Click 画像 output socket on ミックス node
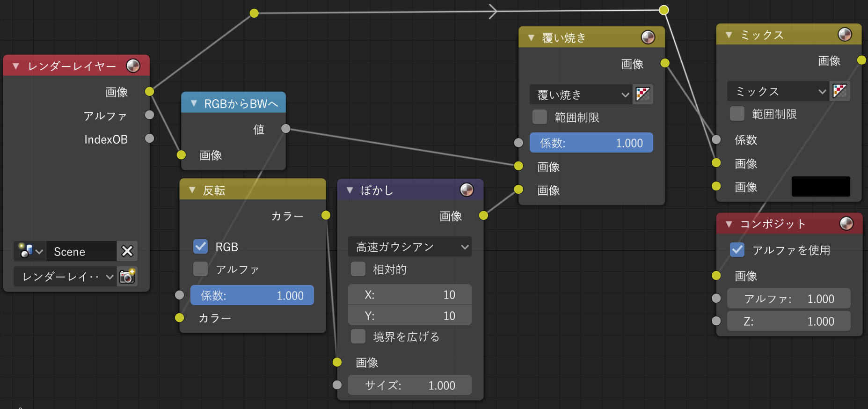 [861, 60]
